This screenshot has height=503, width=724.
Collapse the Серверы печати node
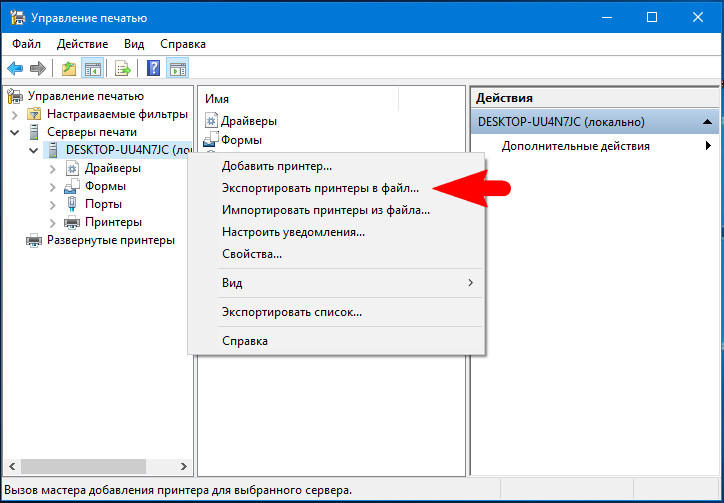[15, 133]
